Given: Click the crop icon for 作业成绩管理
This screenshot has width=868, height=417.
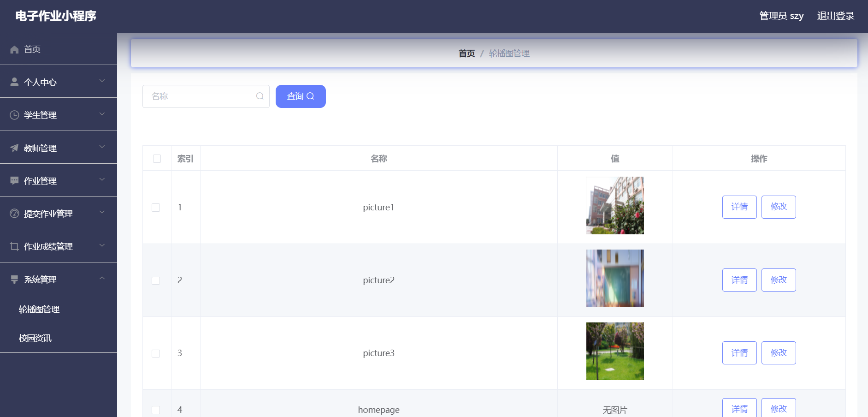Looking at the screenshot, I should (x=14, y=246).
